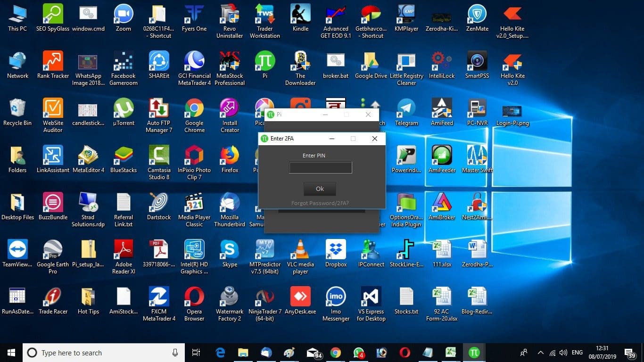Select the µTorrent desktop icon
This screenshot has height=362, width=644.
[x=124, y=112]
